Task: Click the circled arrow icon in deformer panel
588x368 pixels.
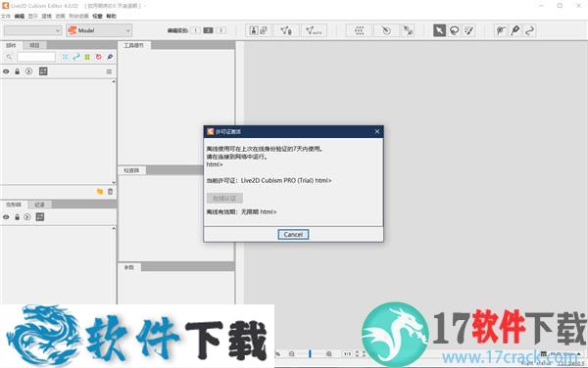Action: point(27,216)
